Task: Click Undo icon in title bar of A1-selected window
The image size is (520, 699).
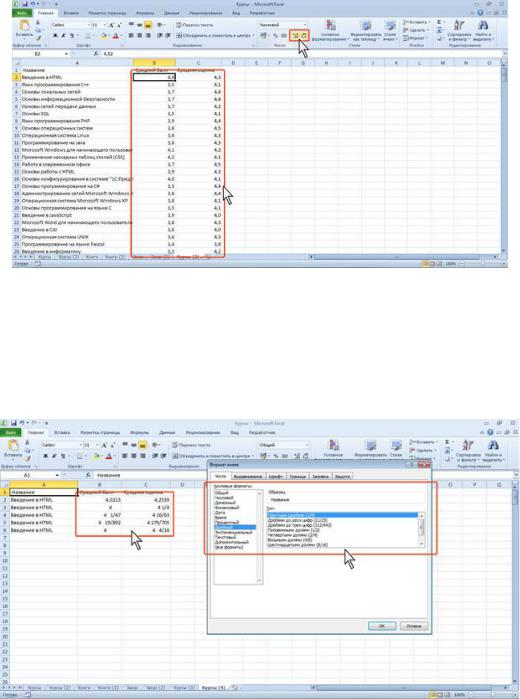Action: click(x=22, y=423)
